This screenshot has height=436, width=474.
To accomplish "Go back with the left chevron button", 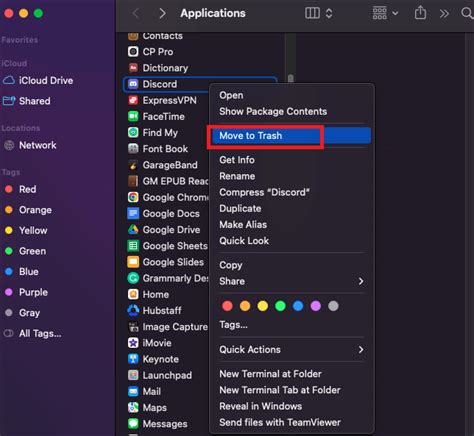I will [136, 13].
